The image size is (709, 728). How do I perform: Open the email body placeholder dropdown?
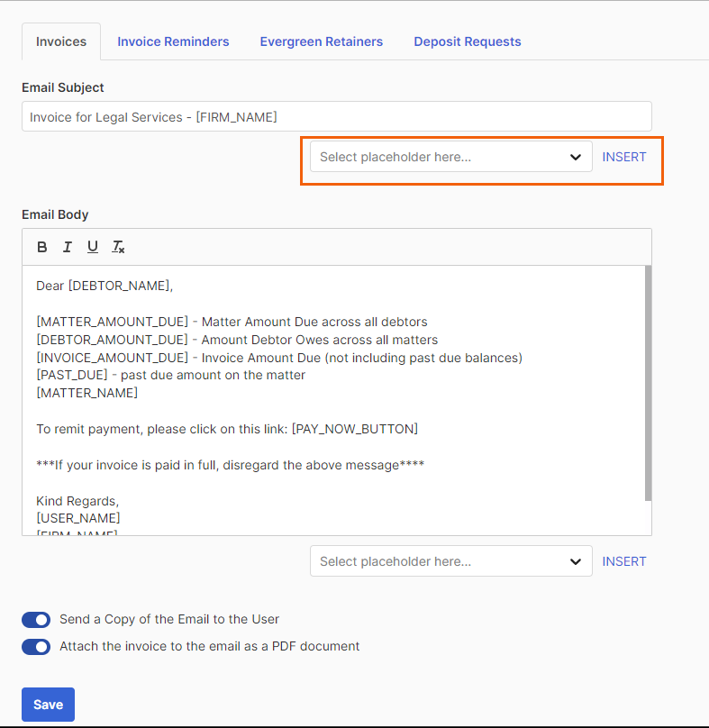pyautogui.click(x=450, y=561)
